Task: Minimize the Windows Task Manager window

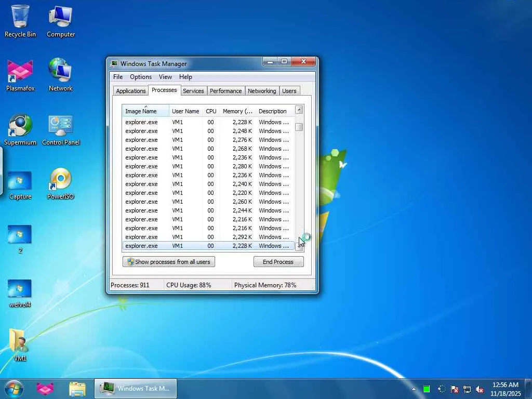Action: point(270,62)
